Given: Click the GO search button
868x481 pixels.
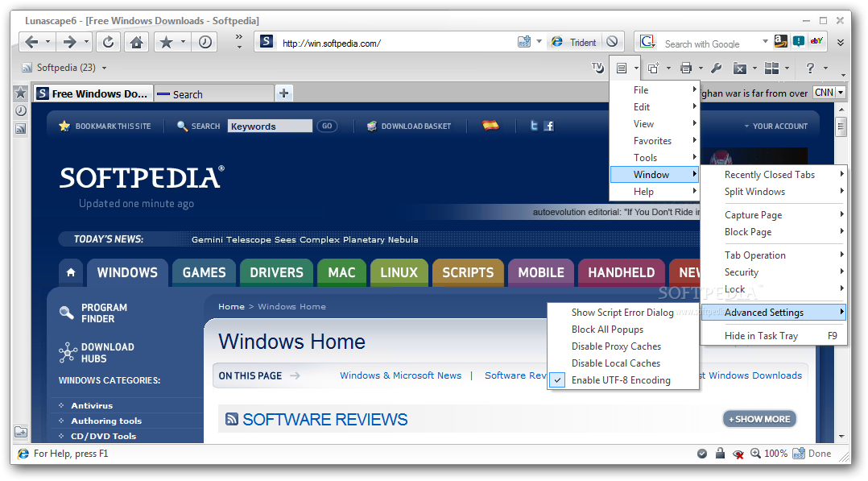Looking at the screenshot, I should tap(327, 126).
